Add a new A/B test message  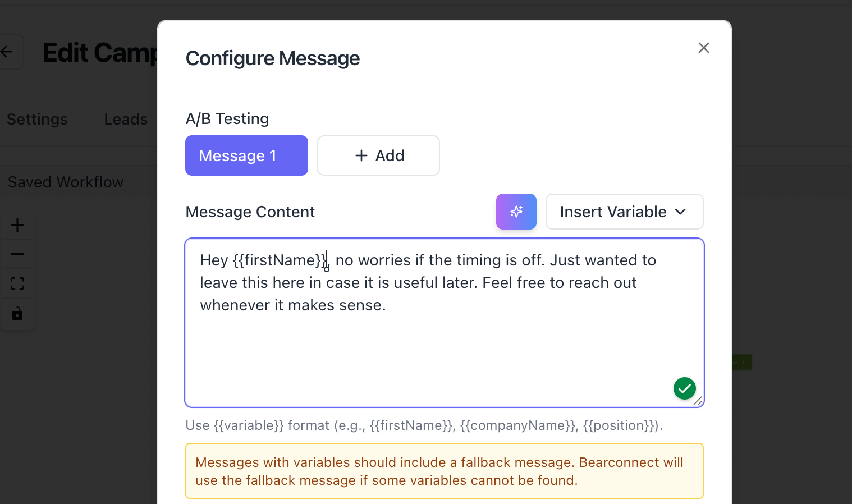click(378, 155)
